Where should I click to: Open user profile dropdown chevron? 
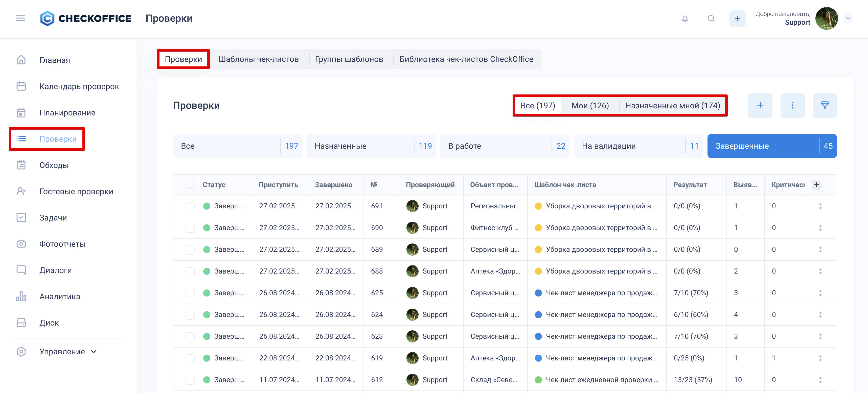(x=848, y=18)
